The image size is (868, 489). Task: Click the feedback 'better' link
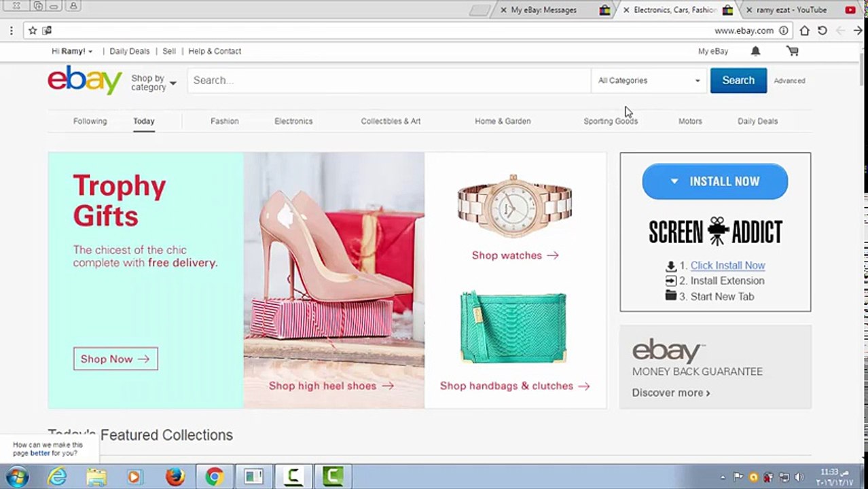40,453
